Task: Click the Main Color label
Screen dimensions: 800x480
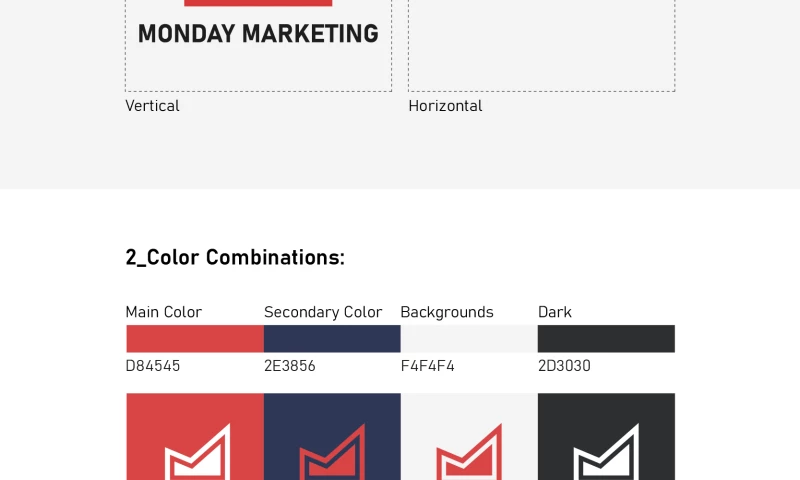Action: pos(164,312)
